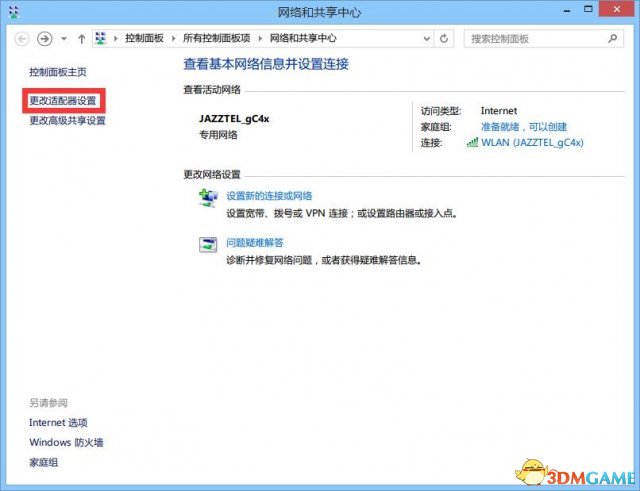Image resolution: width=640 pixels, height=491 pixels.
Task: Open the recent locations dropdown arrow
Action: 64,39
